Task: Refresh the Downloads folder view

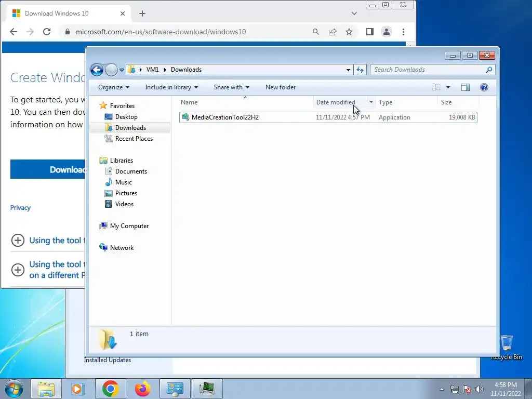Action: [x=360, y=70]
